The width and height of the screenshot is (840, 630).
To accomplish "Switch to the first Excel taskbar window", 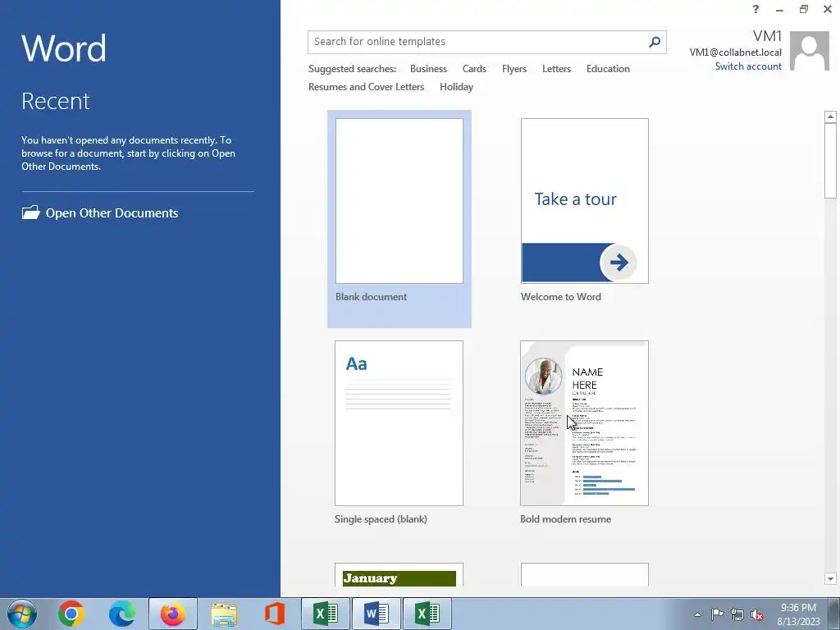I will pyautogui.click(x=326, y=614).
